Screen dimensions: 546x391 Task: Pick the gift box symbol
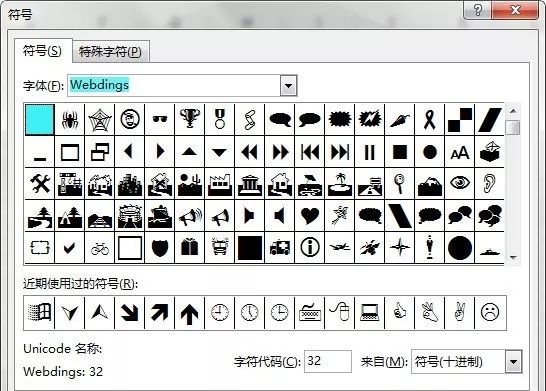[189, 248]
